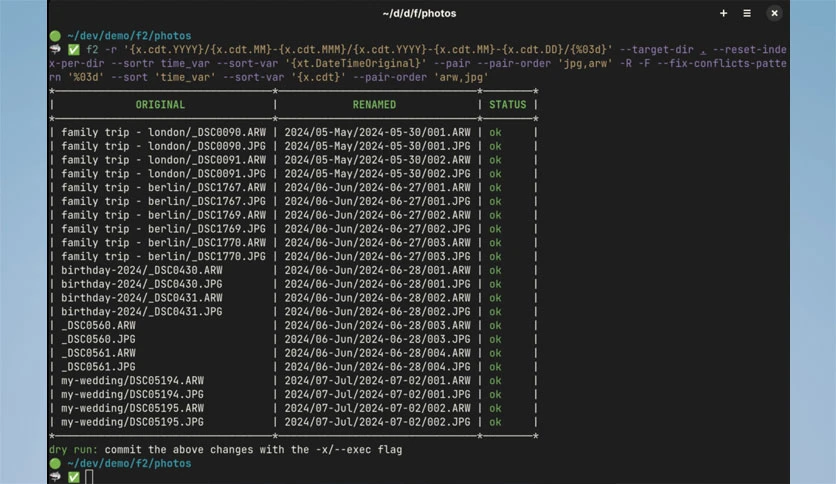Click renamed path '2024/06-Jun/2024-06-28/002.JPG'

click(x=377, y=312)
